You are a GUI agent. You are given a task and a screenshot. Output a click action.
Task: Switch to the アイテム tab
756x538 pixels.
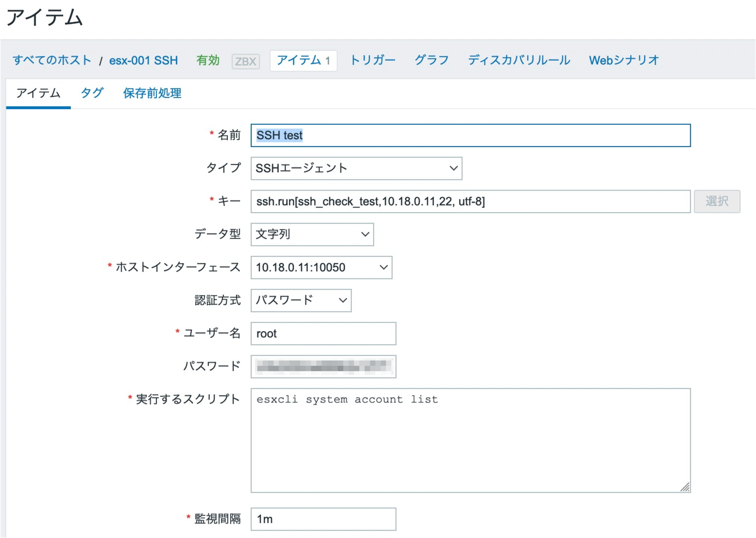pos(38,93)
